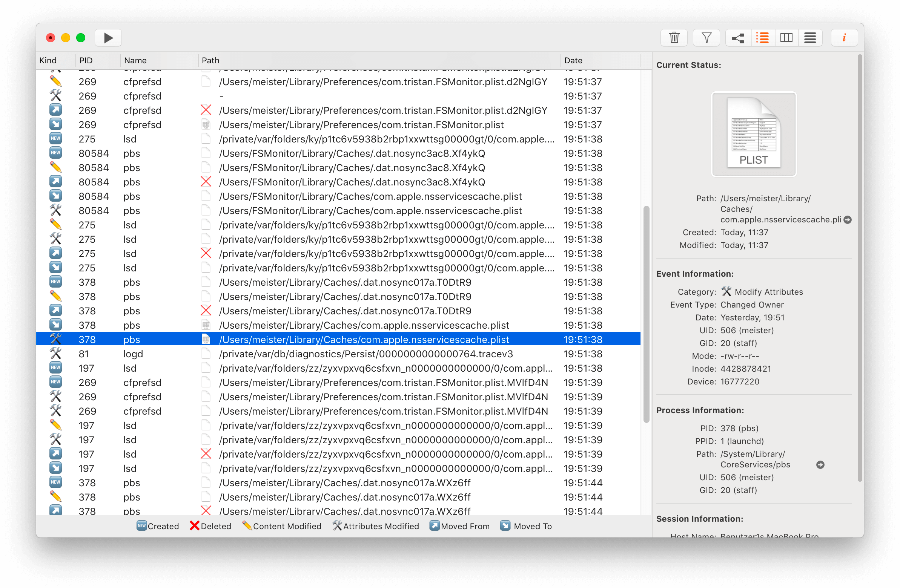The height and width of the screenshot is (588, 900).
Task: Click the Play button to start monitoring
Action: coord(108,38)
